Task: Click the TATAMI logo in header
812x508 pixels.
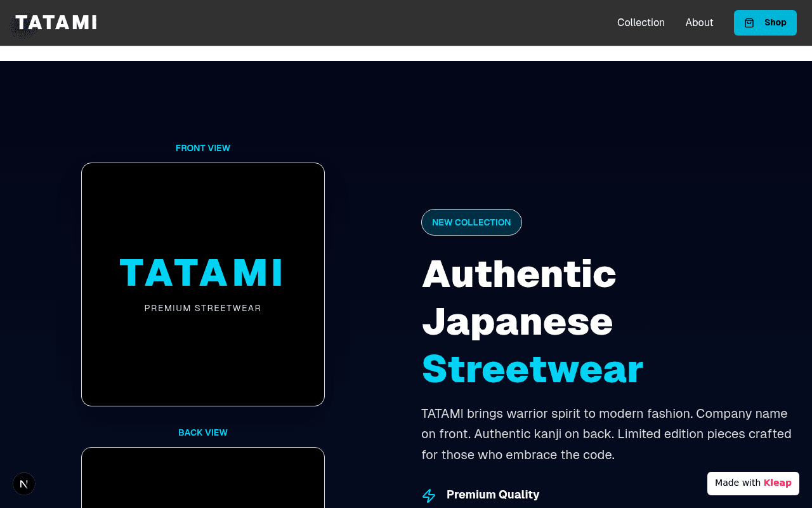Action: pos(56,23)
